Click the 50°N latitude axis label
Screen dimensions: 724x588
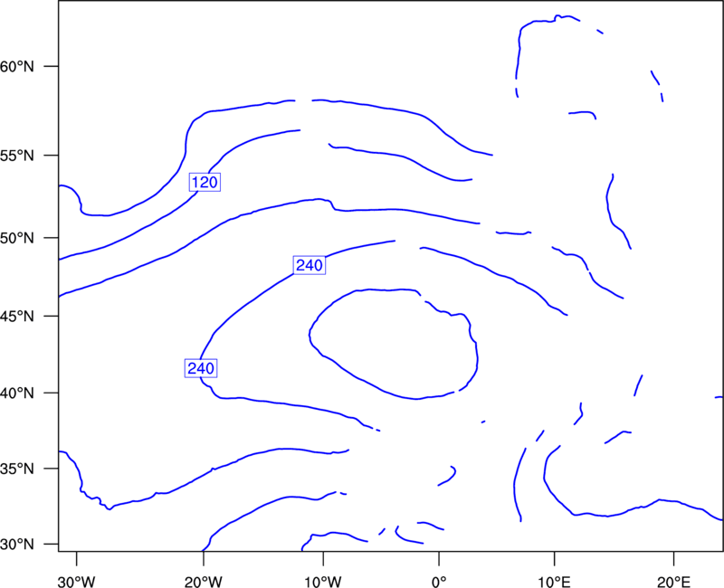17,238
